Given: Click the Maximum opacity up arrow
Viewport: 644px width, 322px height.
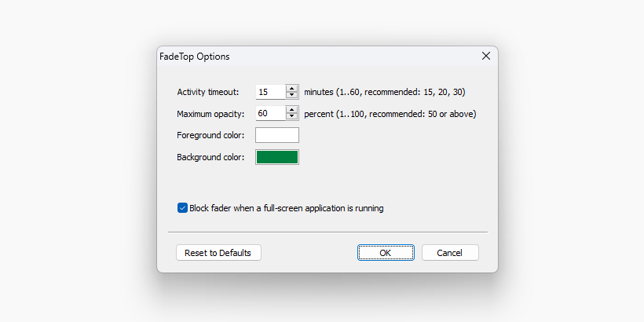Looking at the screenshot, I should point(292,110).
